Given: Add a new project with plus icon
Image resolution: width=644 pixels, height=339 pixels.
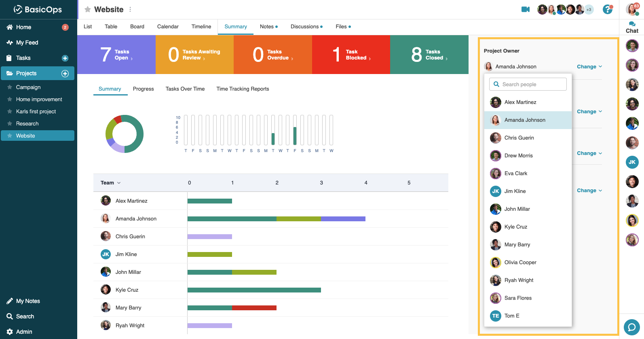Looking at the screenshot, I should tap(65, 74).
